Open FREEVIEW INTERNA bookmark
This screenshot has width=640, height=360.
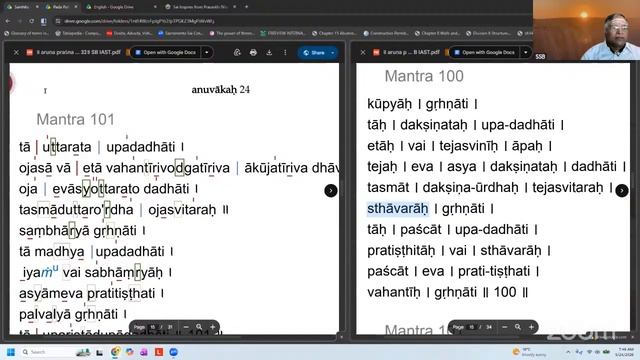point(282,33)
